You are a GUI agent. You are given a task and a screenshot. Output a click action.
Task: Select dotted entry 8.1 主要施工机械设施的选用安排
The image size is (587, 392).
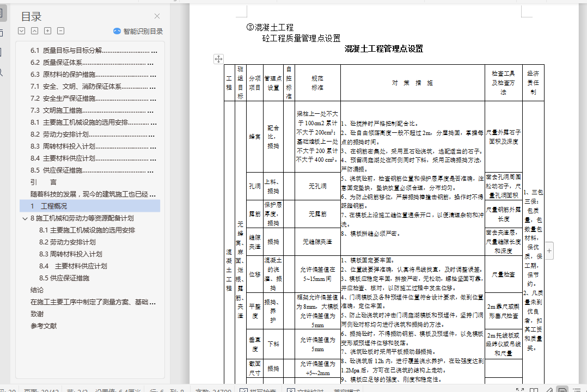coord(94,122)
